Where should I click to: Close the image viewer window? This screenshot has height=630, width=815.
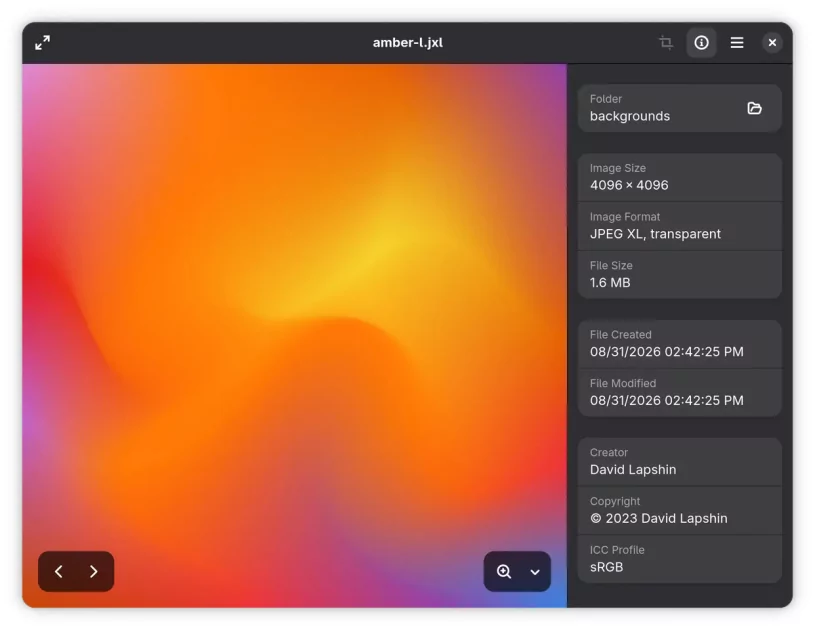tap(772, 43)
